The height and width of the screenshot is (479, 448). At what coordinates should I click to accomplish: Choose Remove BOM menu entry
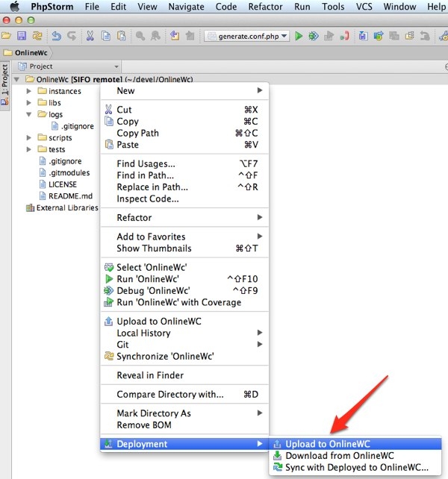[184, 425]
